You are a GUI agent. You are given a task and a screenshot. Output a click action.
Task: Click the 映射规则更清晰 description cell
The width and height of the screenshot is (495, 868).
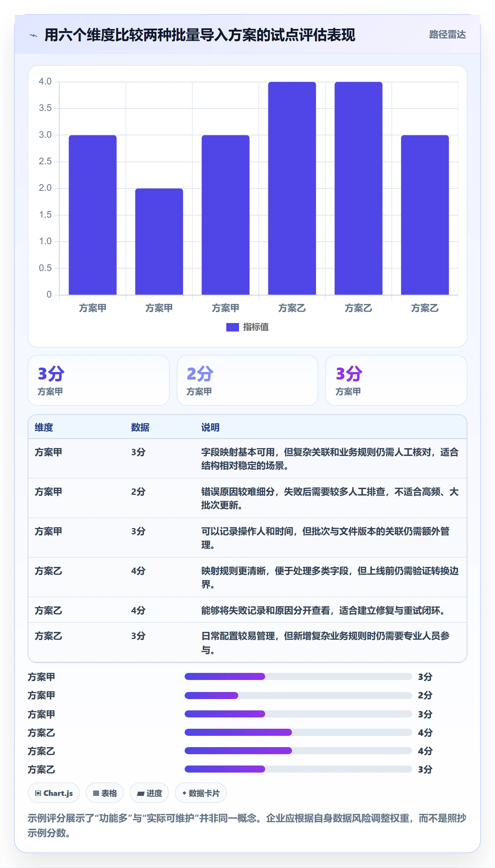(x=330, y=577)
